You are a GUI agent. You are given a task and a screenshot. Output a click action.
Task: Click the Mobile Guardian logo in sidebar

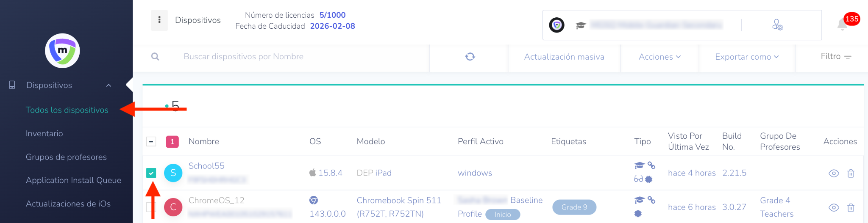[62, 51]
